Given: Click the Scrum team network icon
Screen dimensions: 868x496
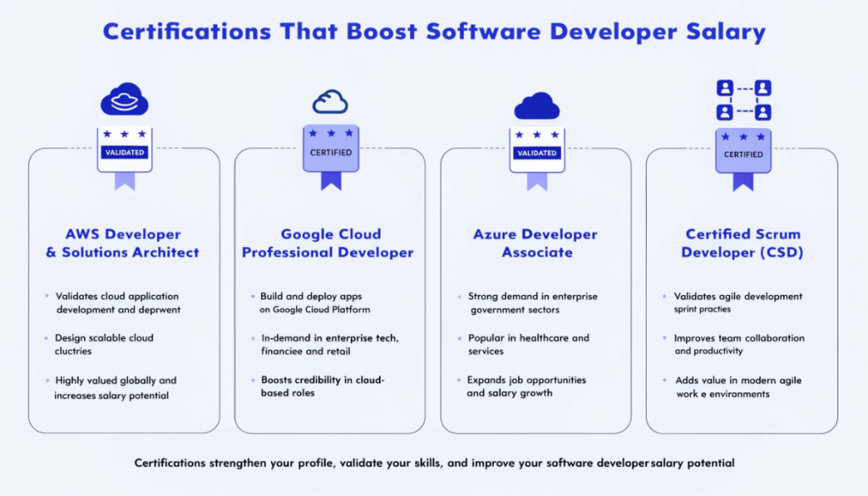Looking at the screenshot, I should coord(743,99).
